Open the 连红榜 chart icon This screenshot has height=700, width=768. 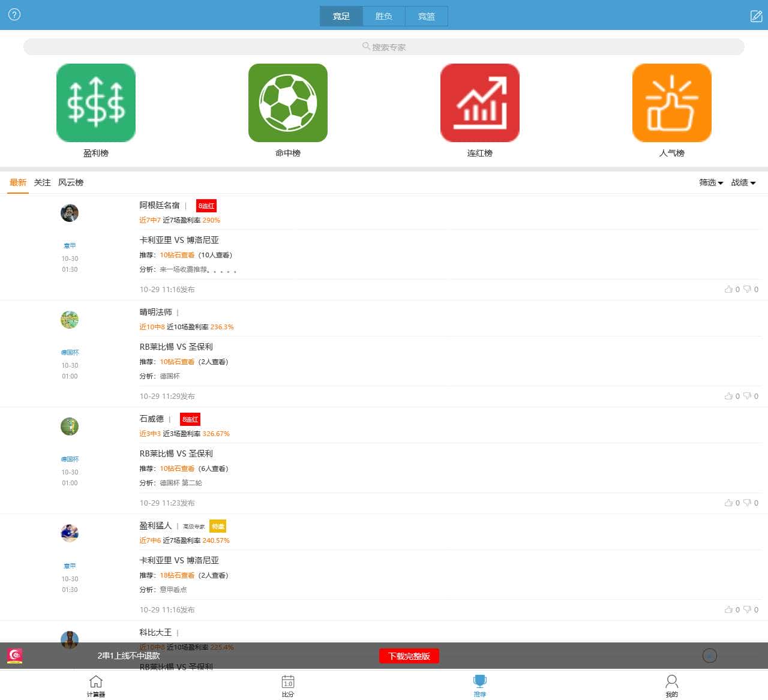pos(480,103)
